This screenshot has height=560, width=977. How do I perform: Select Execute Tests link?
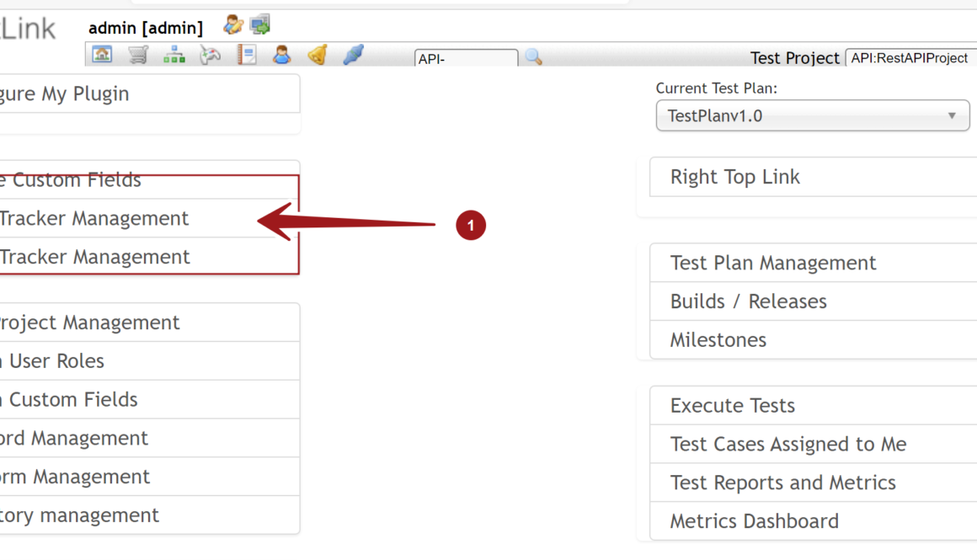(732, 406)
